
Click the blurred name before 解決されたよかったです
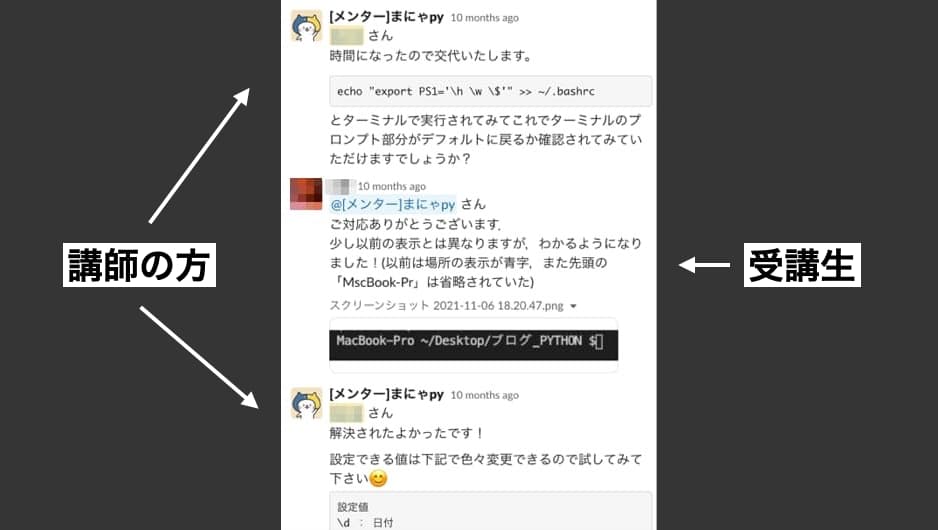point(346,413)
